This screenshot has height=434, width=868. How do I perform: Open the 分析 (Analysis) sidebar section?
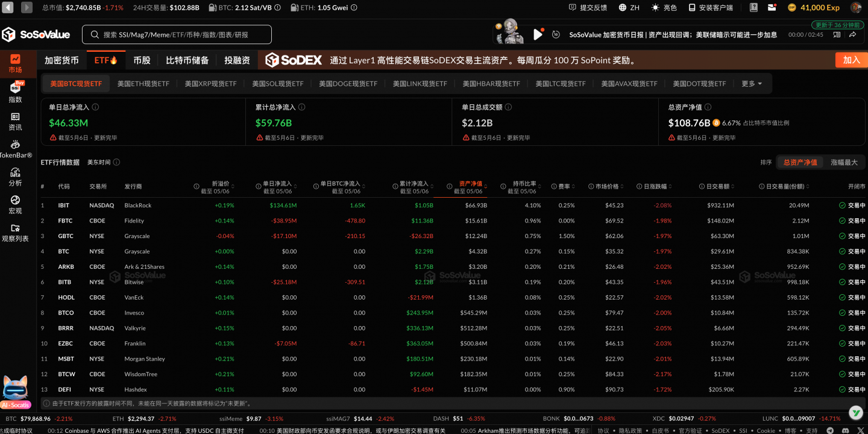[15, 177]
